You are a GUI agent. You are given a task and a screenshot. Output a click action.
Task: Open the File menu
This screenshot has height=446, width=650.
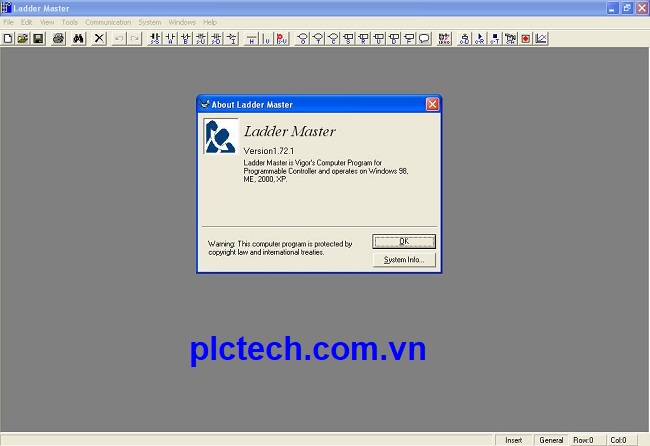pos(8,22)
